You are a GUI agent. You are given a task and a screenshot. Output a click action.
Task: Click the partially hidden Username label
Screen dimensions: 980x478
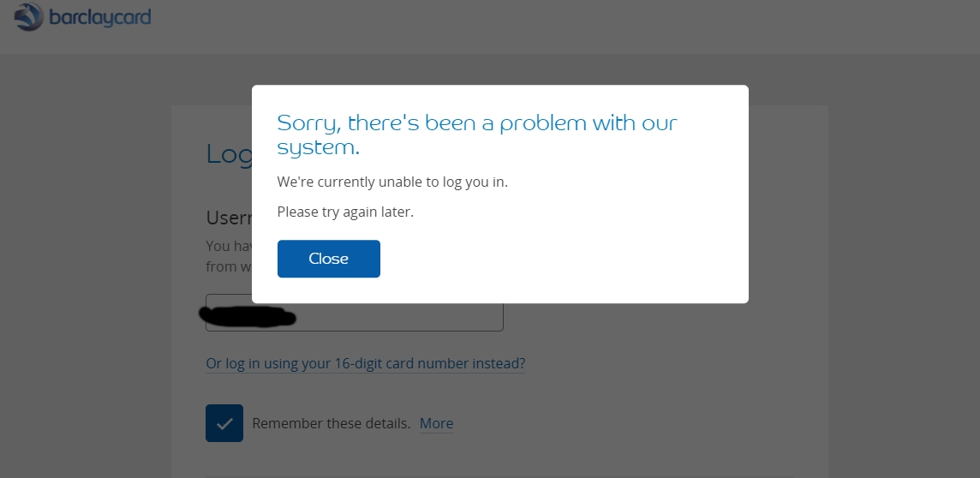229,218
